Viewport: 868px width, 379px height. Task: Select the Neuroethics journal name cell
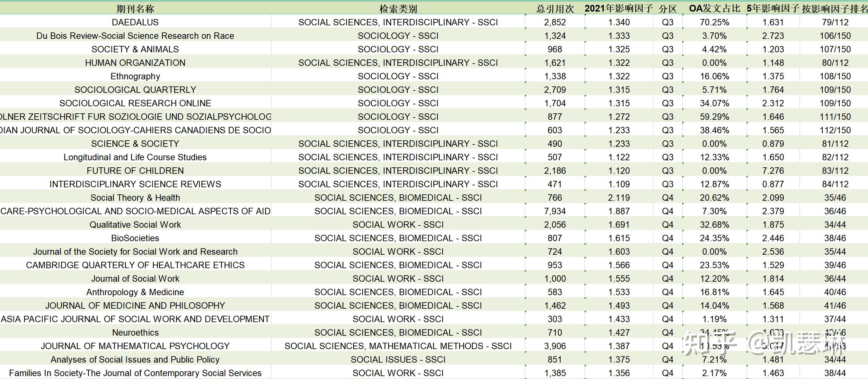pos(135,332)
